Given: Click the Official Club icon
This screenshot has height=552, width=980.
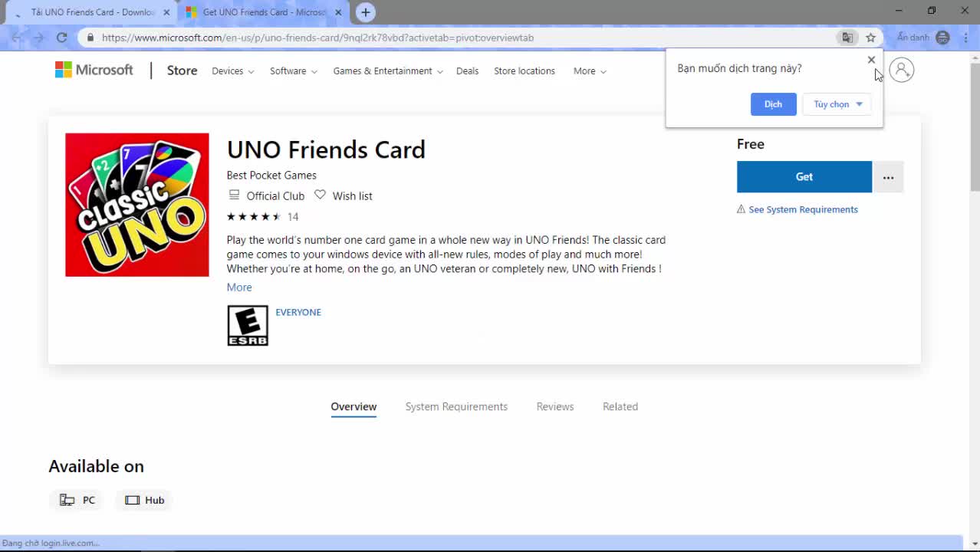Looking at the screenshot, I should pyautogui.click(x=234, y=195).
